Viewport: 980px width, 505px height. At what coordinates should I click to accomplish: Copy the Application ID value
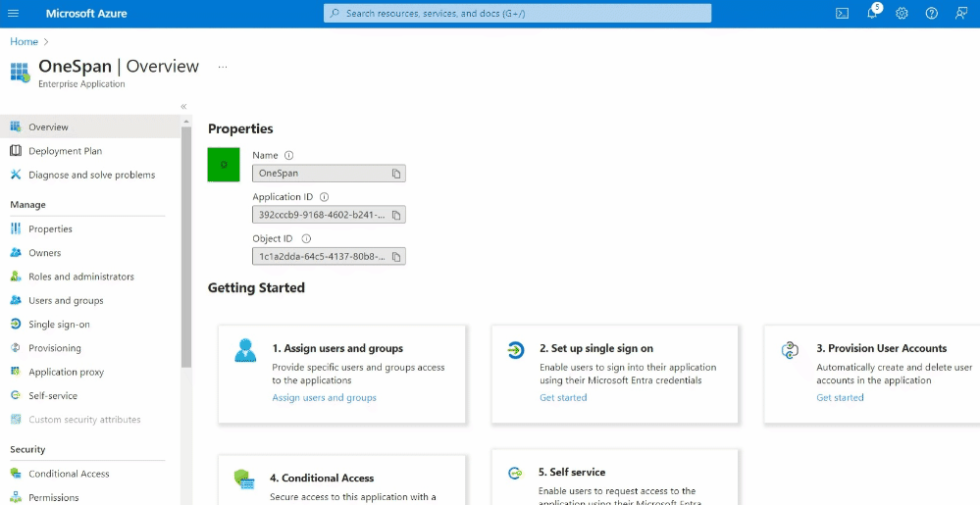click(x=396, y=215)
